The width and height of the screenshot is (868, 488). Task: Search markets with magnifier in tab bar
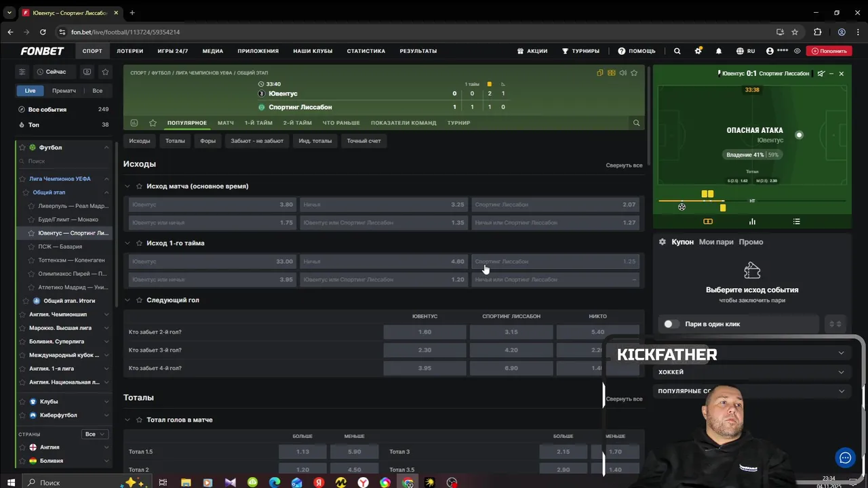click(x=636, y=123)
